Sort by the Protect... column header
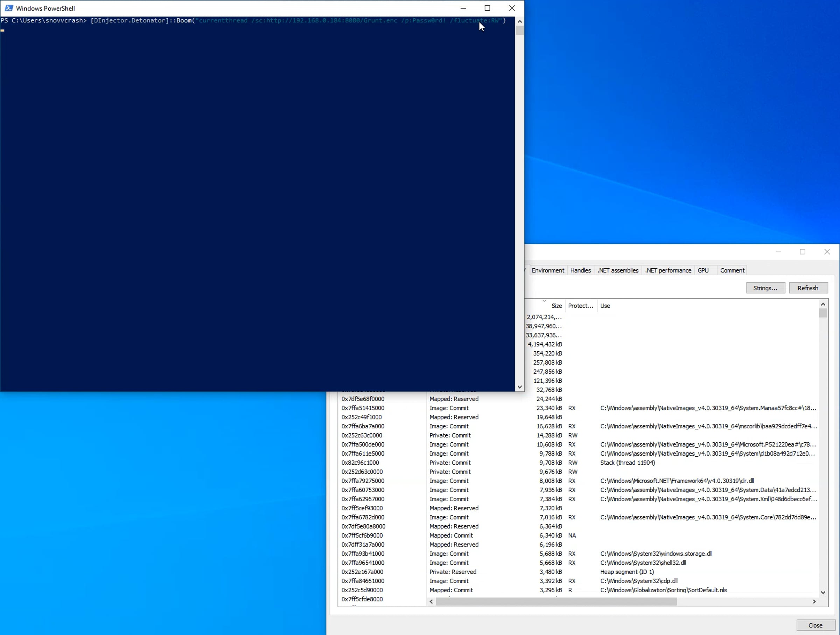 [x=580, y=305]
